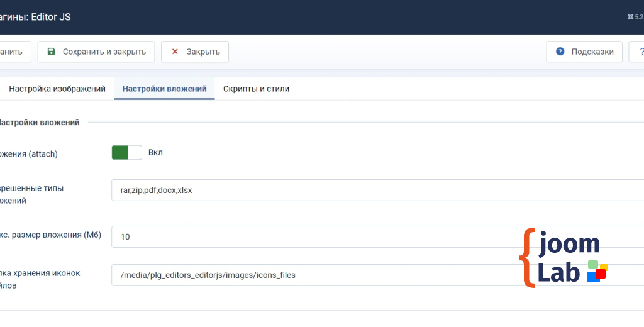Switch to the Настройка изображений tab
The width and height of the screenshot is (644, 327).
pyautogui.click(x=57, y=89)
